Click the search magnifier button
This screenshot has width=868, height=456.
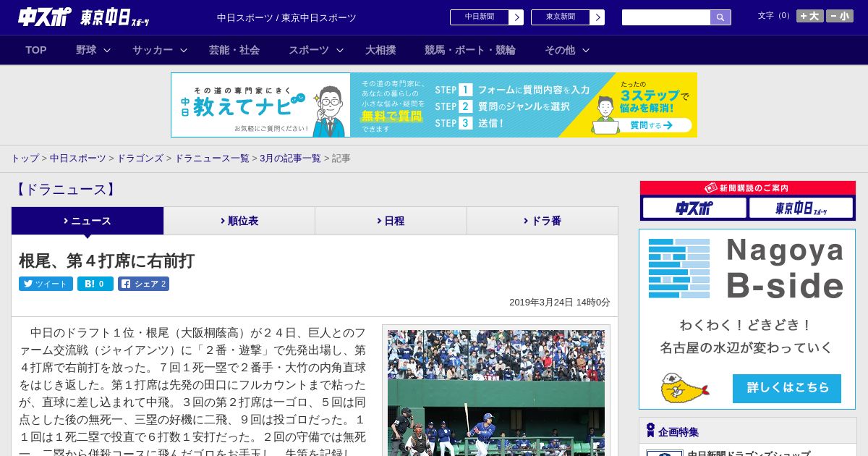(720, 17)
